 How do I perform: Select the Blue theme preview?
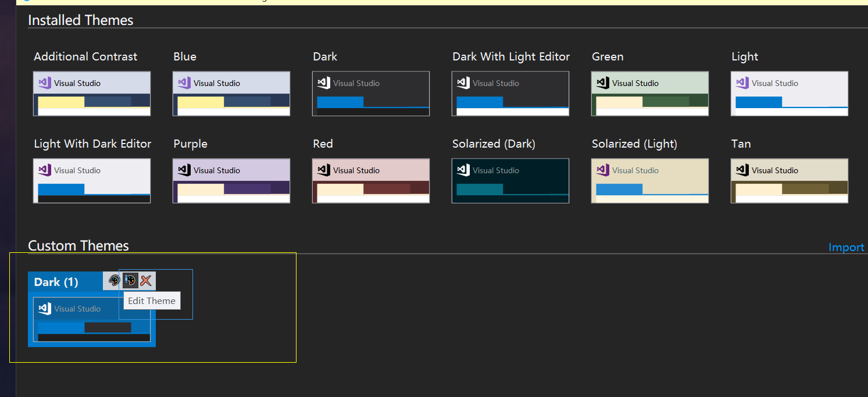[231, 93]
